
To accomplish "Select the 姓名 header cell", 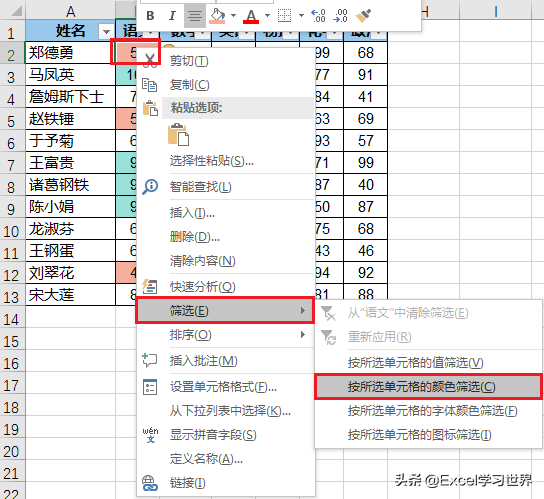I will tap(70, 31).
